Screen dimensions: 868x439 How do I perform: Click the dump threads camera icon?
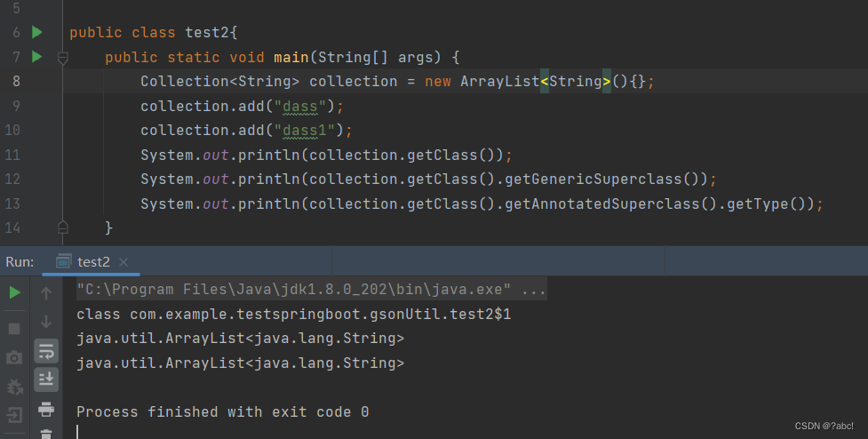[x=14, y=357]
